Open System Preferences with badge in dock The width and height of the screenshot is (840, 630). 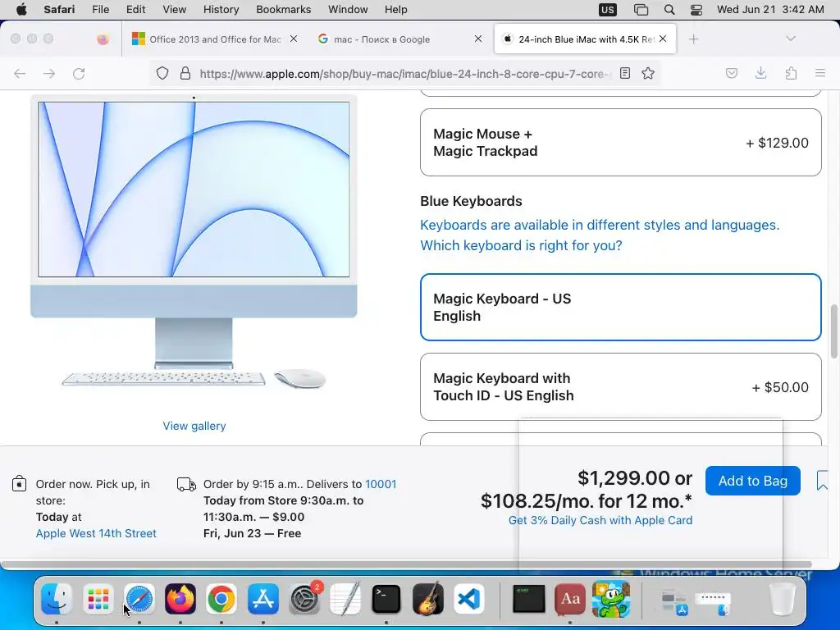305,599
